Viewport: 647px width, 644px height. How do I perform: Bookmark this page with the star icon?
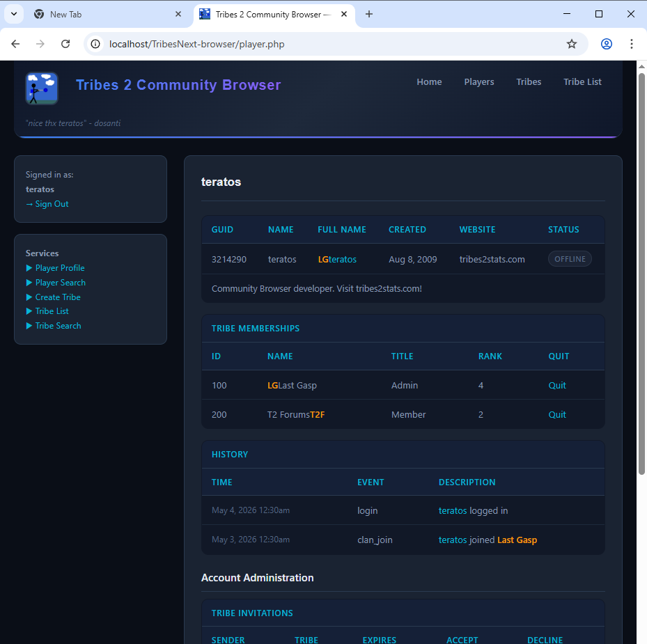tap(572, 44)
